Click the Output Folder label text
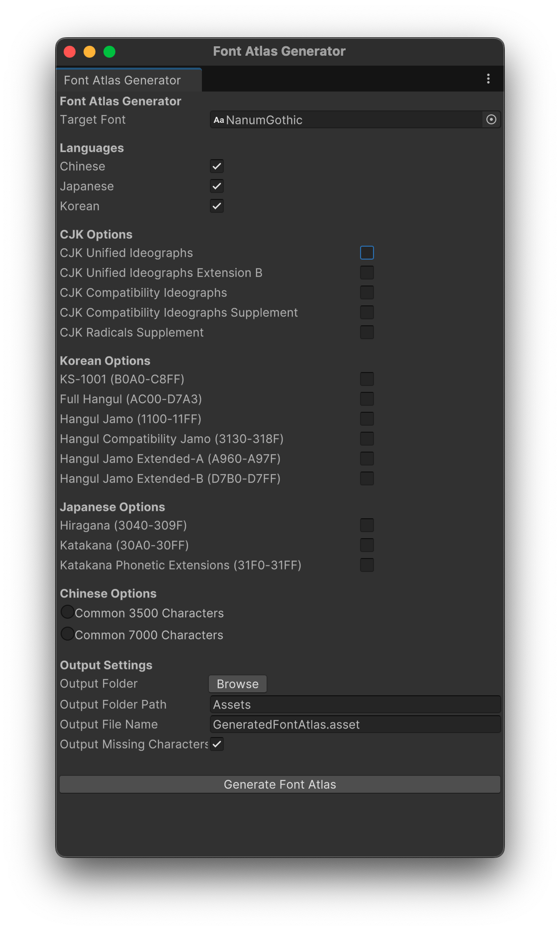The width and height of the screenshot is (560, 931). click(x=98, y=684)
